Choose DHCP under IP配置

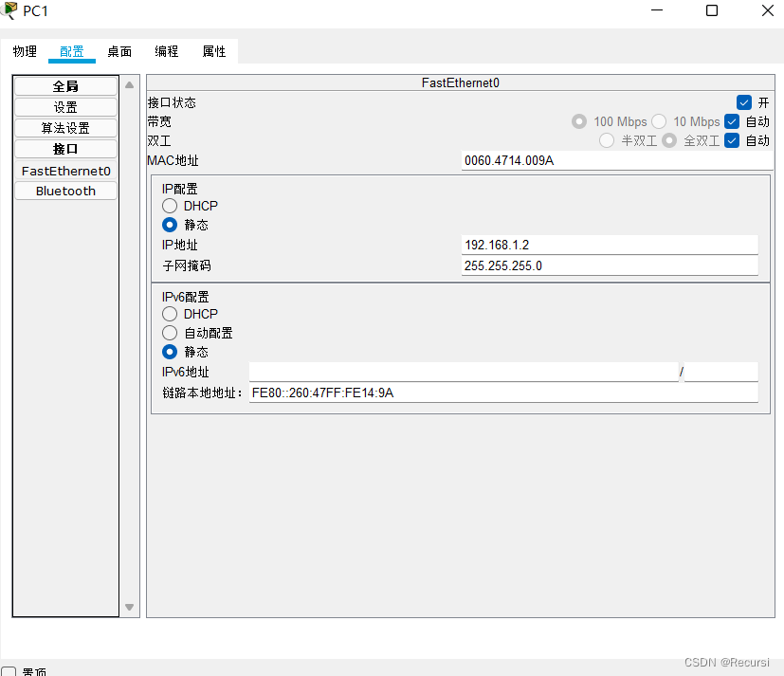(x=170, y=206)
